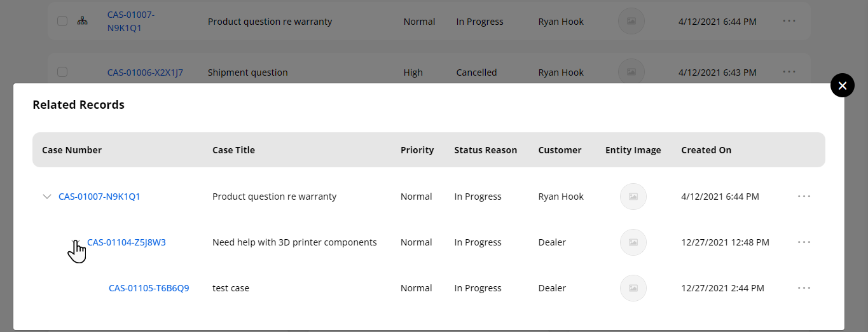The height and width of the screenshot is (332, 868).
Task: Sort by Case Number column header
Action: pyautogui.click(x=72, y=150)
